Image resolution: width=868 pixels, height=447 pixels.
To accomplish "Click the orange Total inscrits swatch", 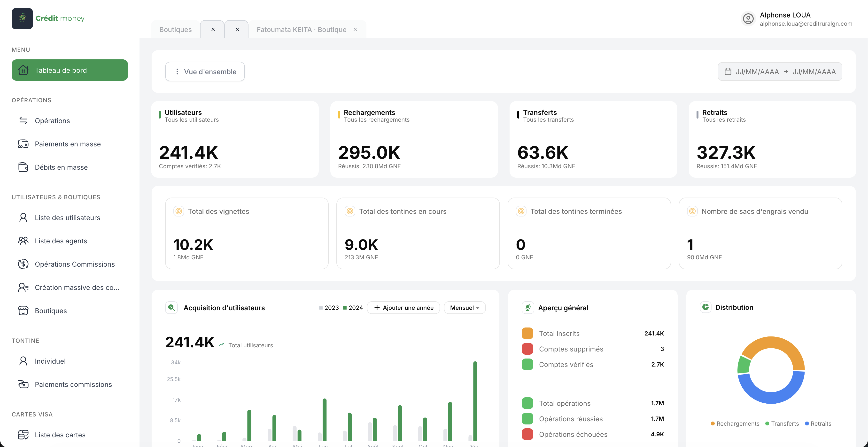I will [527, 333].
